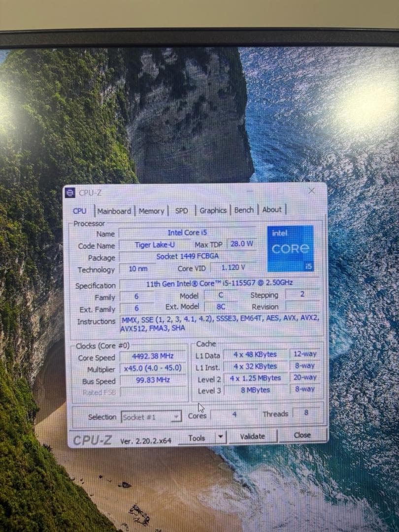Click the L1 Data 12-way value

pyautogui.click(x=305, y=354)
